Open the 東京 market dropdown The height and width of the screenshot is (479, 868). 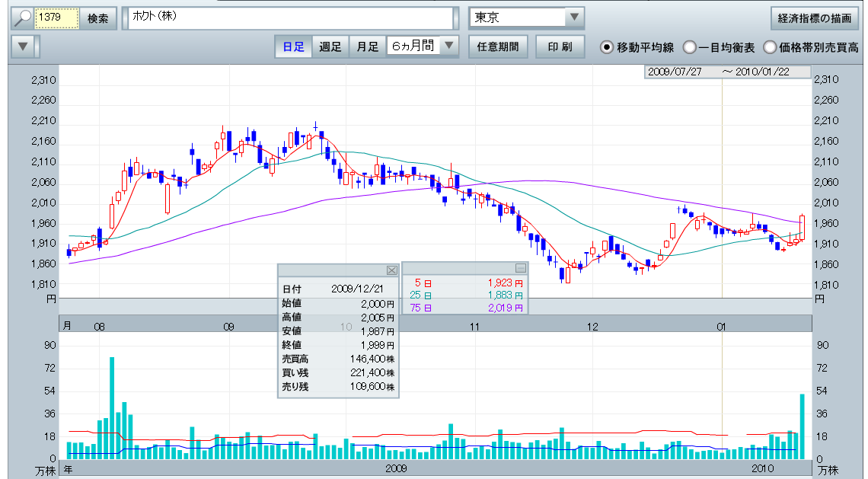click(574, 18)
